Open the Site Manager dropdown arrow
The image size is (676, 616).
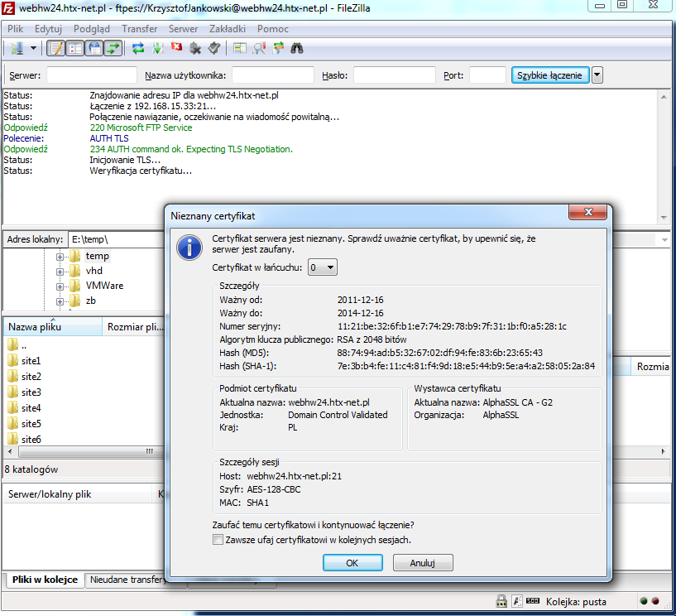click(x=33, y=48)
